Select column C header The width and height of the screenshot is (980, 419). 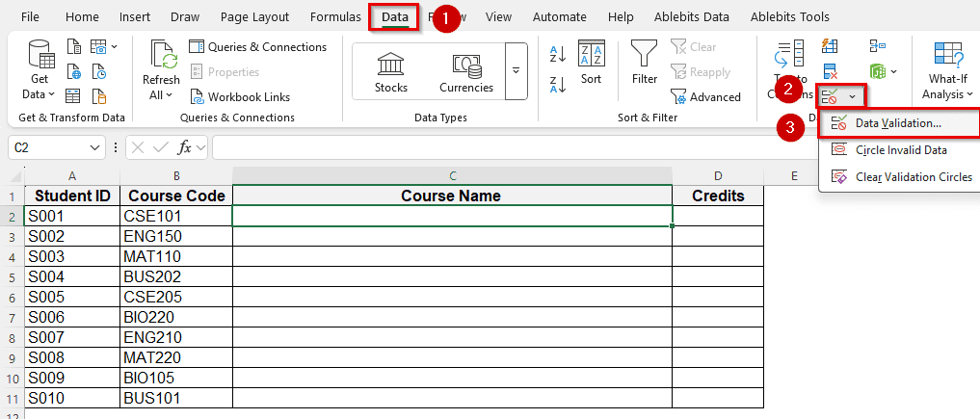(x=453, y=176)
